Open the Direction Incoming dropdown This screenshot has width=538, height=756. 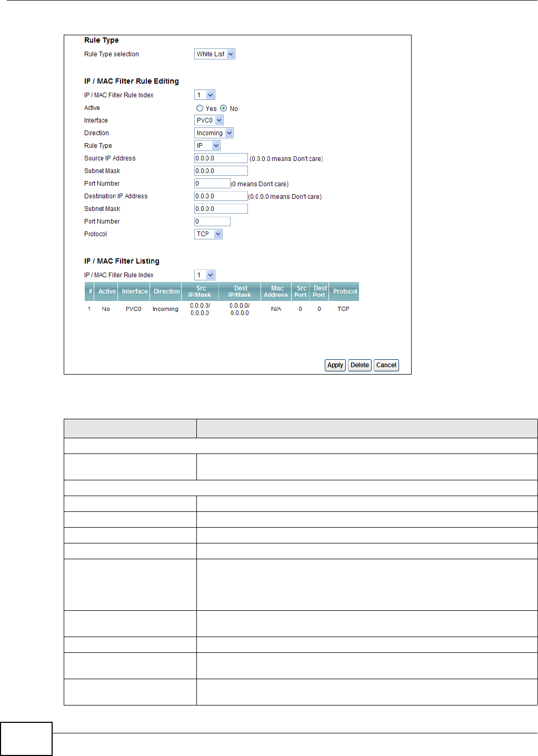[214, 133]
